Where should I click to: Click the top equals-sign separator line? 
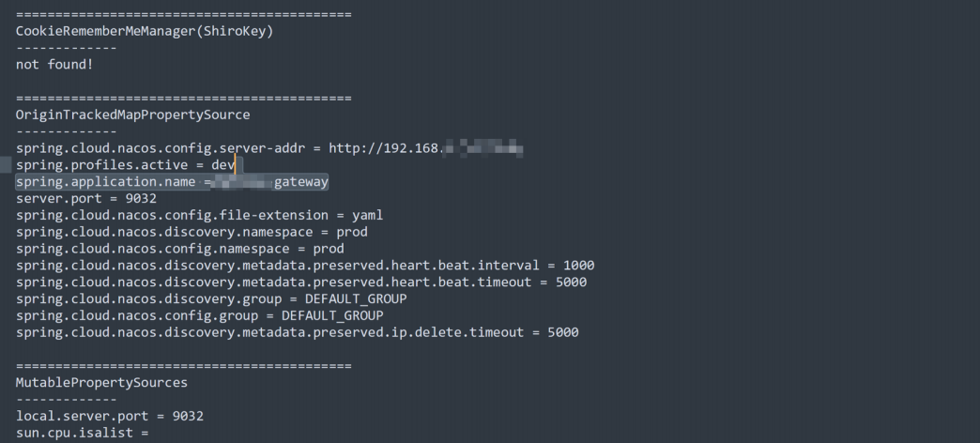pyautogui.click(x=183, y=15)
